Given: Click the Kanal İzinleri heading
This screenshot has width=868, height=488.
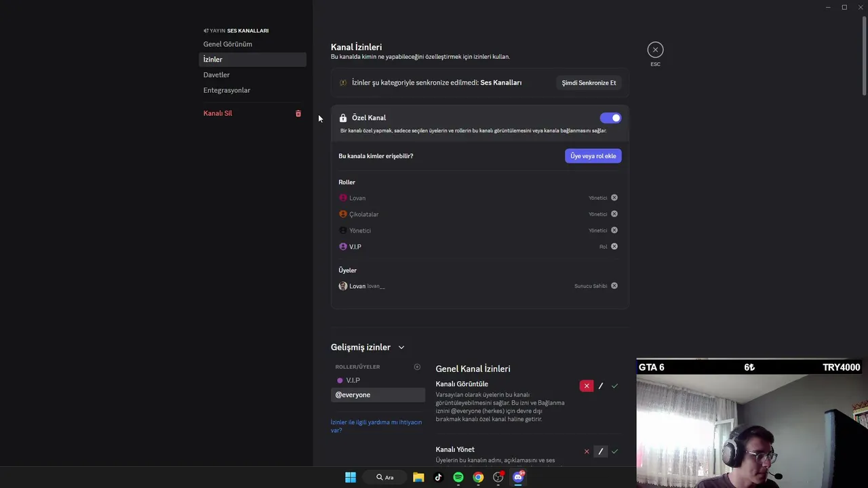Looking at the screenshot, I should coord(356,47).
